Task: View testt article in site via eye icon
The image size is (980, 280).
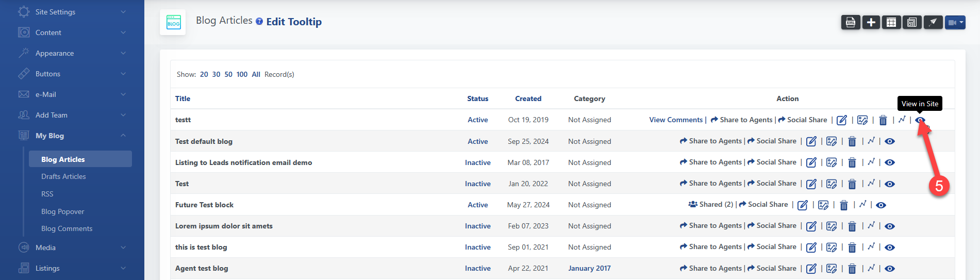Action: [x=920, y=120]
